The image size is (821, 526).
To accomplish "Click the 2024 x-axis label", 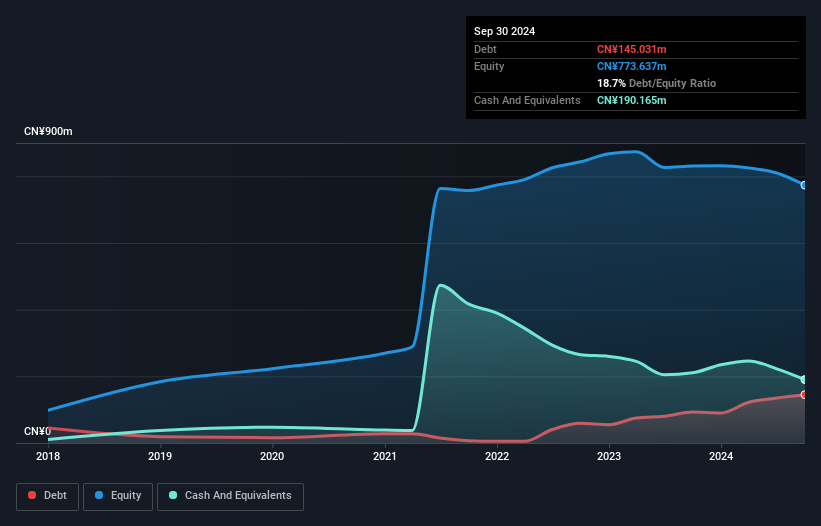I will pyautogui.click(x=721, y=456).
